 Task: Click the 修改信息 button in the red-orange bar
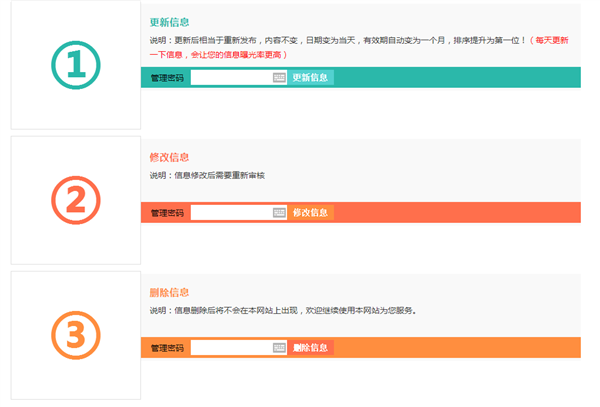coord(310,213)
